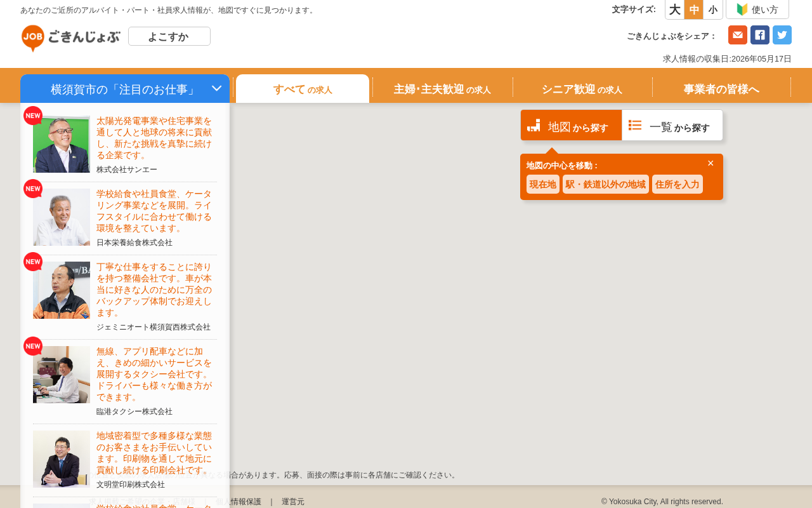Screen dimensions: 812x508
Task: Open 株式会社サンエー featured job thumbnail
Action: click(x=62, y=144)
